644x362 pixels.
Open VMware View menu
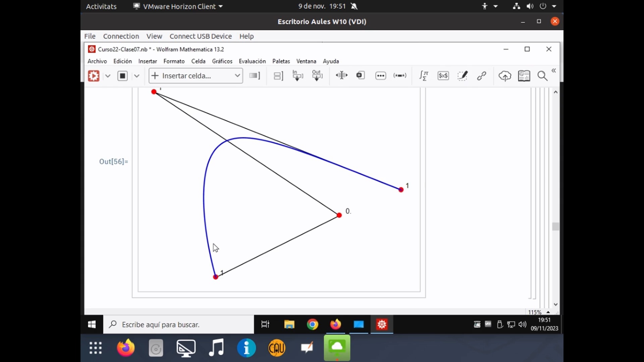154,36
